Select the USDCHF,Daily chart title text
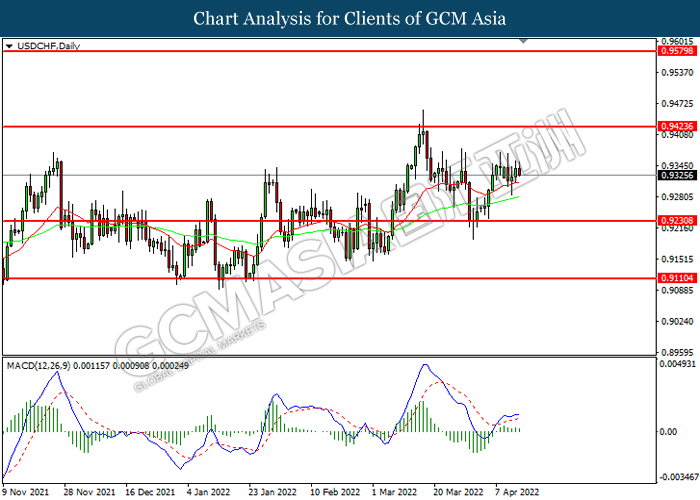Image resolution: width=700 pixels, height=500 pixels. pyautogui.click(x=48, y=46)
